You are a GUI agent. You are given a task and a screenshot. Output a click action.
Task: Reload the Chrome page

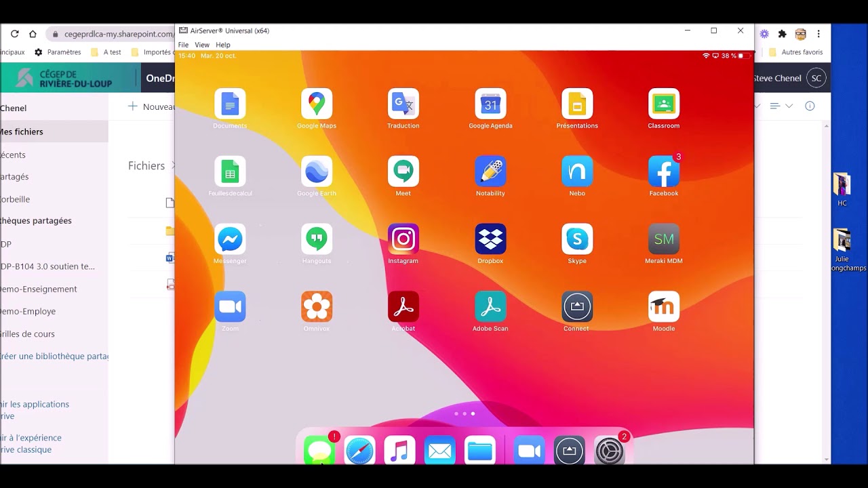[14, 34]
